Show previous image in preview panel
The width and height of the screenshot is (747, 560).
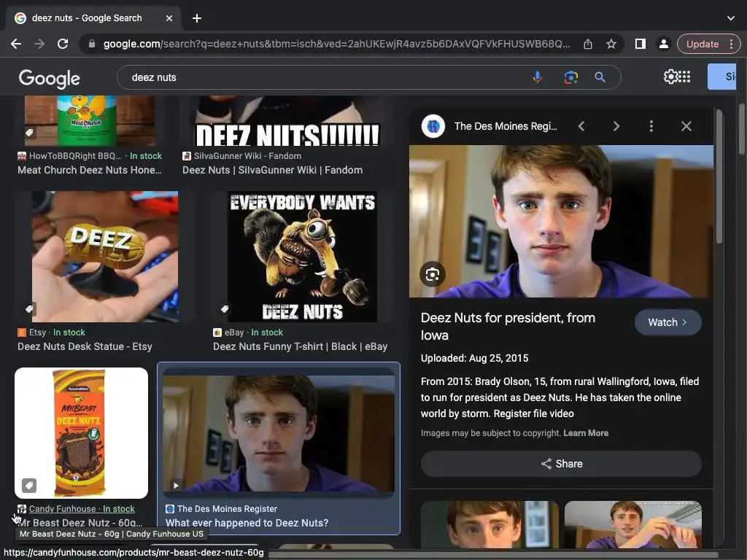[x=581, y=126]
